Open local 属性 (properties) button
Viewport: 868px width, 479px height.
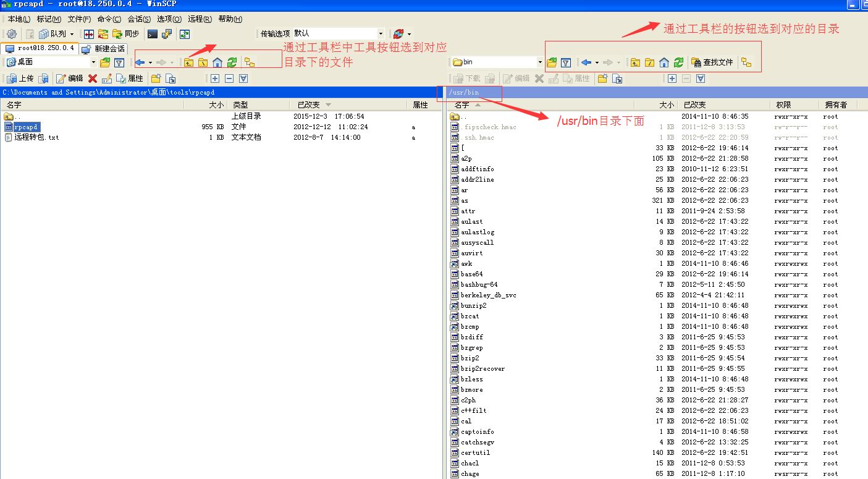130,78
